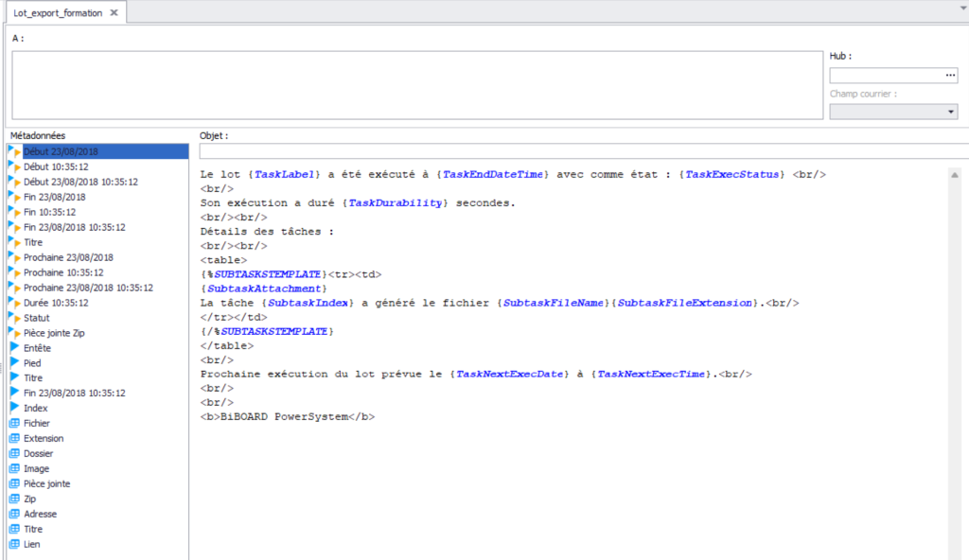This screenshot has width=969, height=560.
Task: Click into the Hub input field
Action: (887, 75)
